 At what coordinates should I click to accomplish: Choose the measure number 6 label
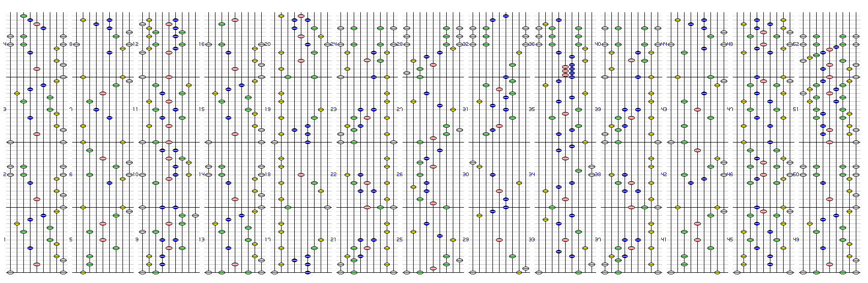(71, 175)
